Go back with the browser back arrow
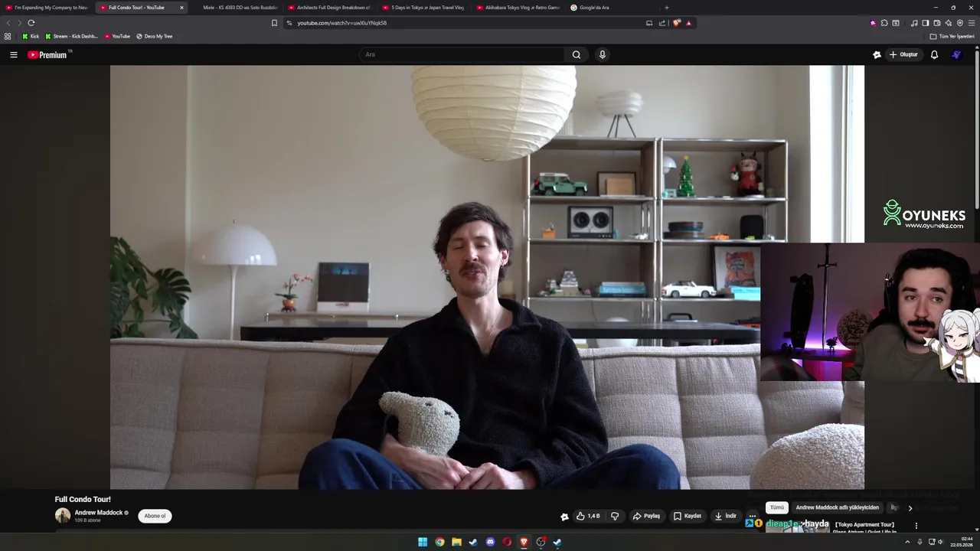The height and width of the screenshot is (551, 980). tap(8, 23)
